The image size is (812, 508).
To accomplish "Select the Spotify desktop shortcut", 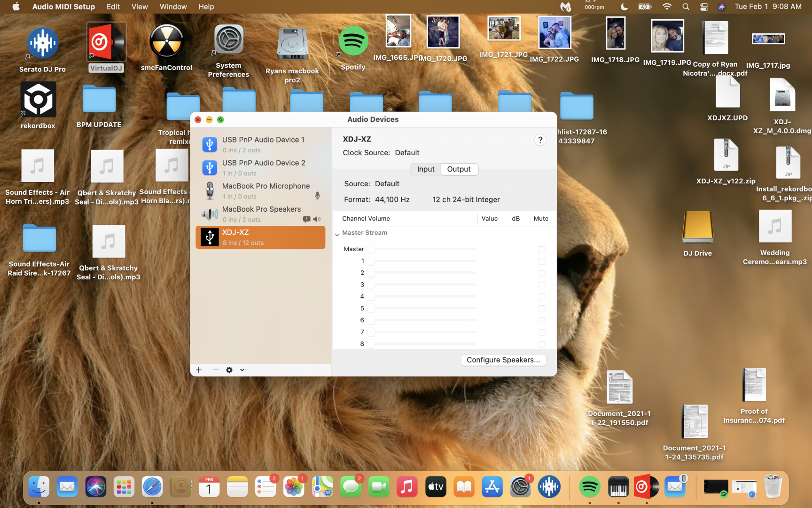I will coord(353,48).
